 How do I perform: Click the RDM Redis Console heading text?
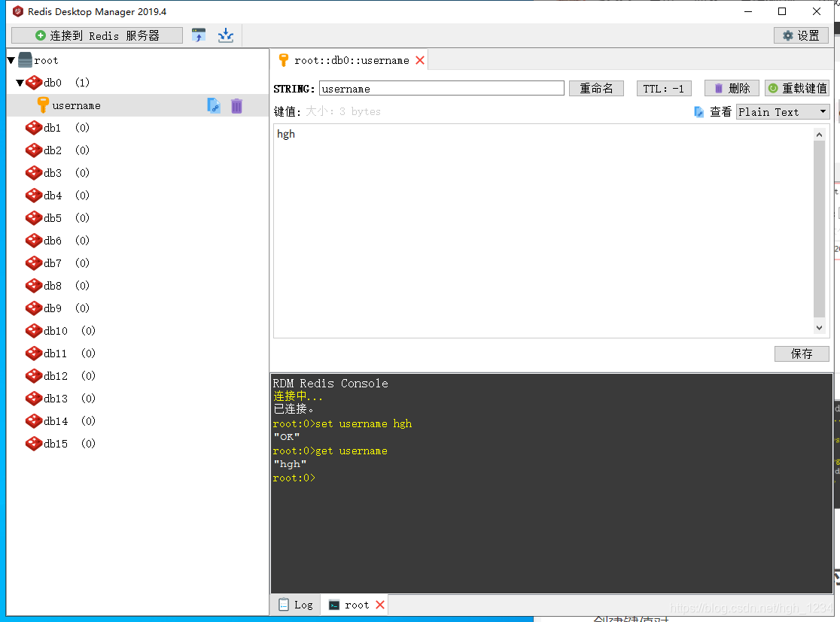coord(330,384)
